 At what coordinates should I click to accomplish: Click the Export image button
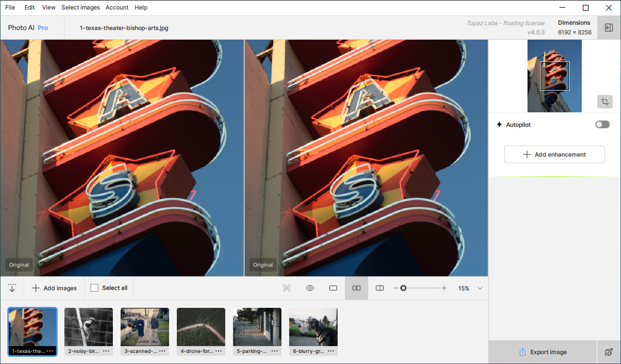543,352
